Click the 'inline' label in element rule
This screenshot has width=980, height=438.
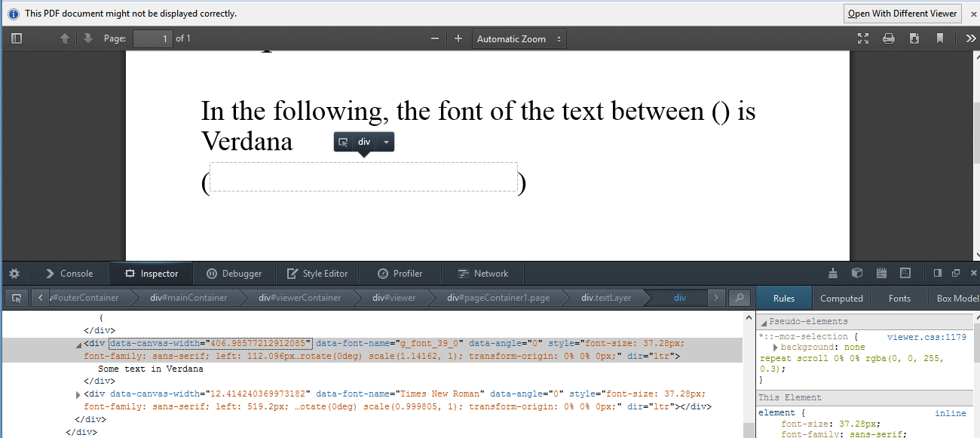click(x=951, y=413)
